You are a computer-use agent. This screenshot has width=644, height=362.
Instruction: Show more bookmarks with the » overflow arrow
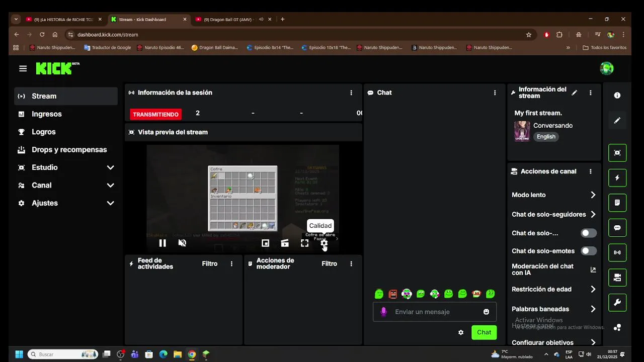coord(568,48)
